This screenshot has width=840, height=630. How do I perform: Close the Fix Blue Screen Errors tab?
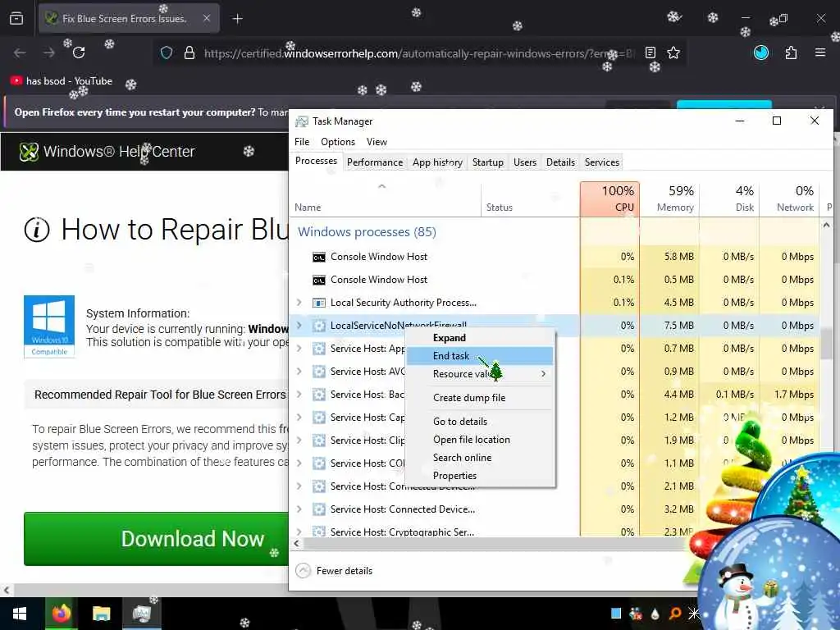207,18
